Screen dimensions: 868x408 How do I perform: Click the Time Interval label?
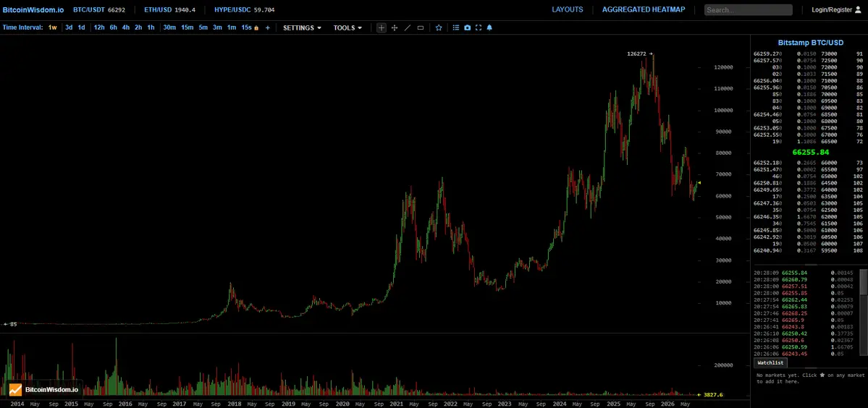tap(22, 27)
